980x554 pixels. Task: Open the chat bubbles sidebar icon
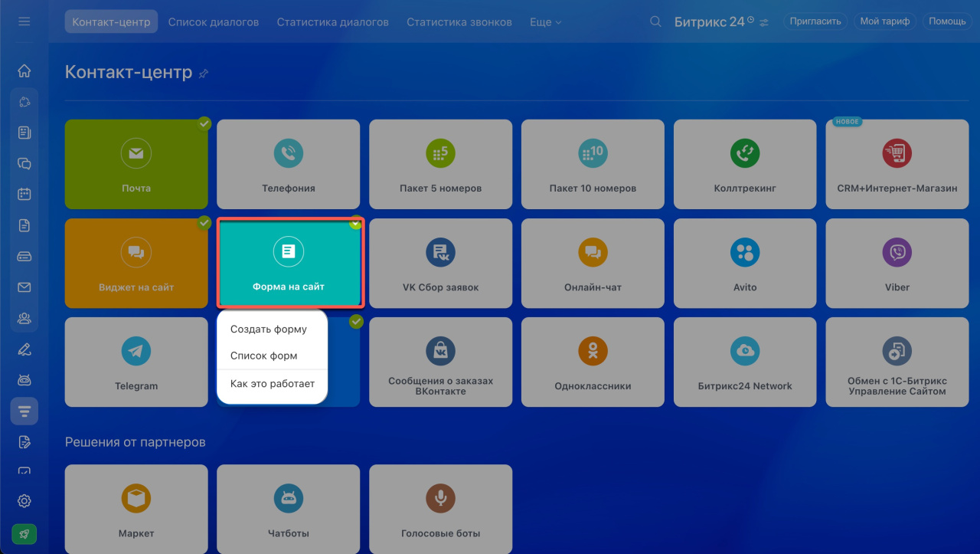pyautogui.click(x=24, y=163)
